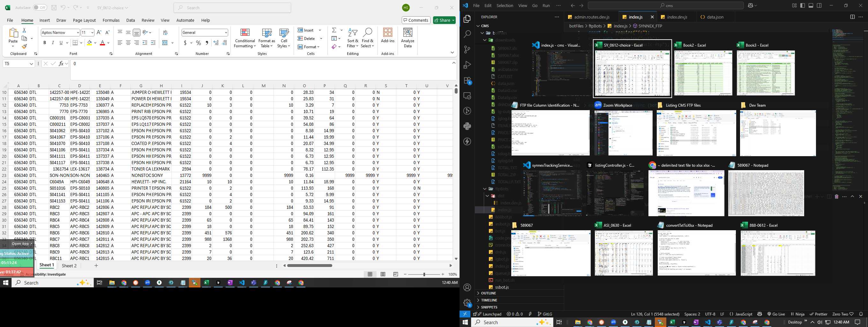This screenshot has width=868, height=327.
Task: Click the Save icon in Excel title bar
Action: point(54,7)
